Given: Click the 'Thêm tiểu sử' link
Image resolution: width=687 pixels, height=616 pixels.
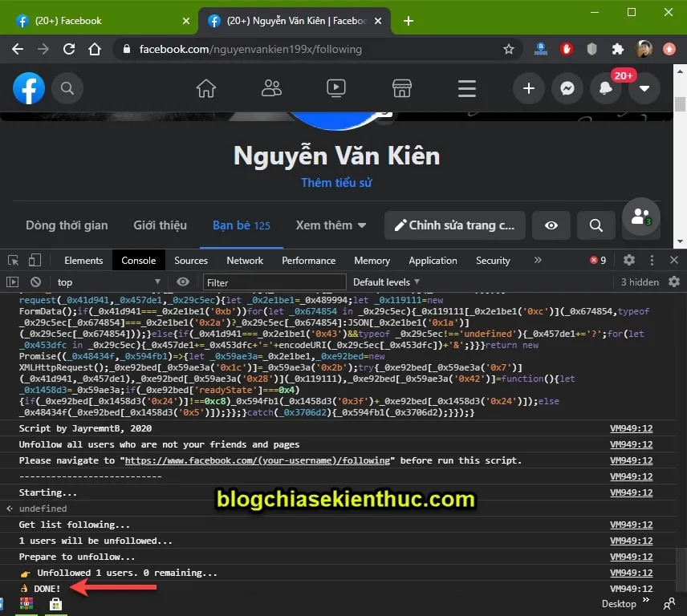Looking at the screenshot, I should [336, 183].
